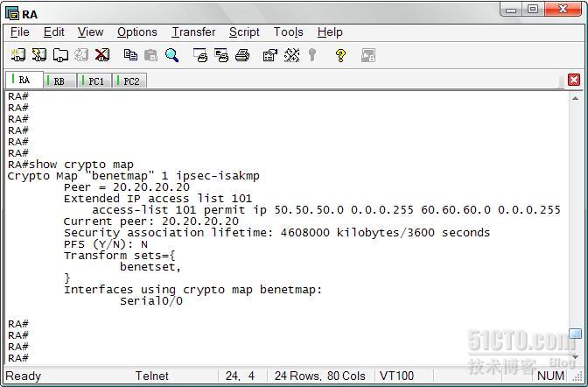
Task: Open the Script menu
Action: pos(244,32)
